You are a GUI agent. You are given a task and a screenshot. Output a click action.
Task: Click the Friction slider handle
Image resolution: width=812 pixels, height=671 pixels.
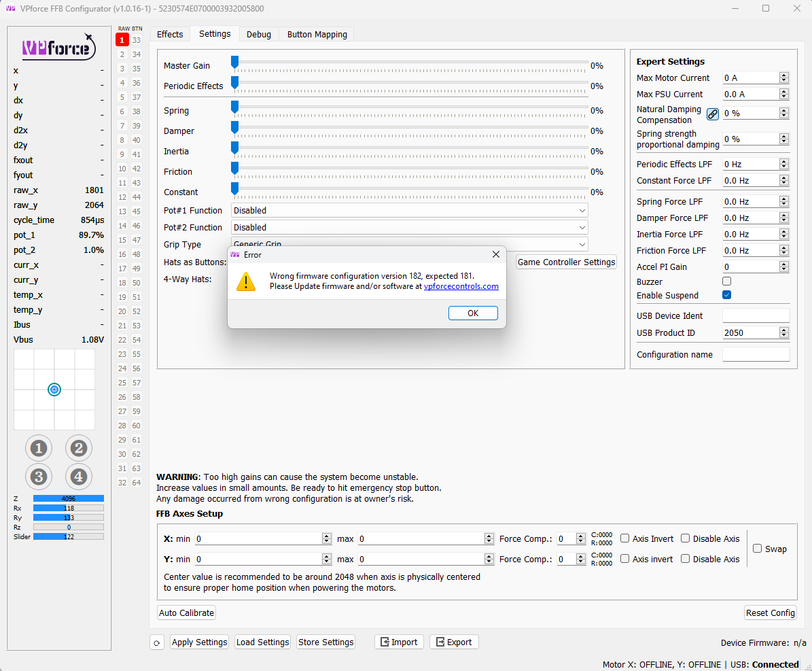click(234, 169)
